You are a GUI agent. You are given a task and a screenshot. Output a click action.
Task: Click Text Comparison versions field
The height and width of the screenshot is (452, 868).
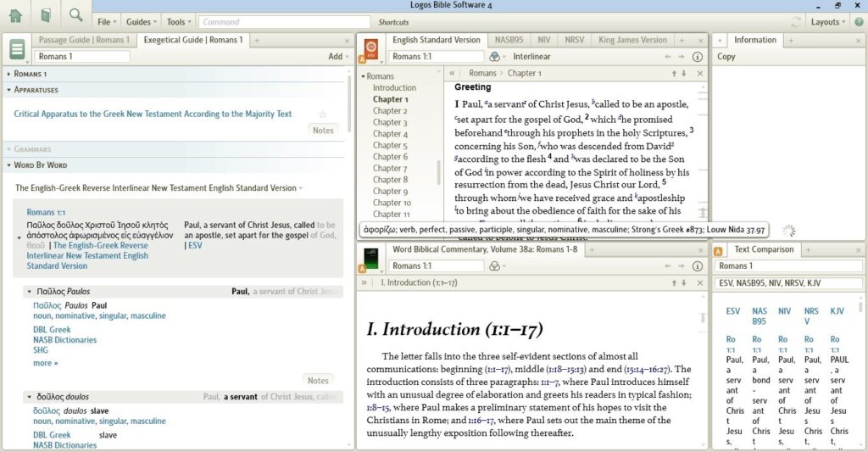tap(788, 283)
